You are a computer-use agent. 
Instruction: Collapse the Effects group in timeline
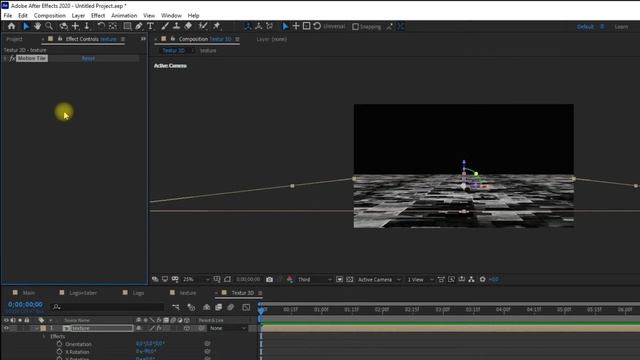(44, 337)
